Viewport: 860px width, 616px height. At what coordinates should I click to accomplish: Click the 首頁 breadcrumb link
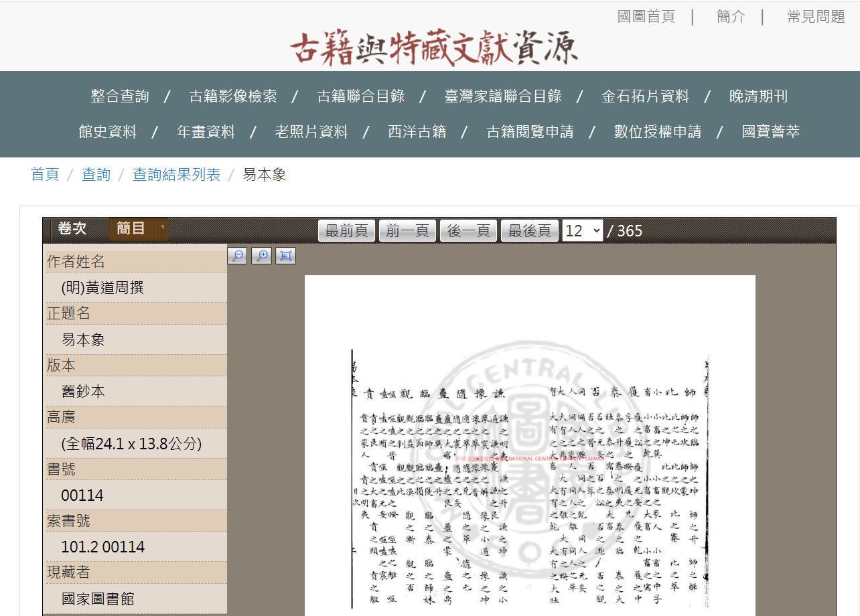(x=45, y=175)
